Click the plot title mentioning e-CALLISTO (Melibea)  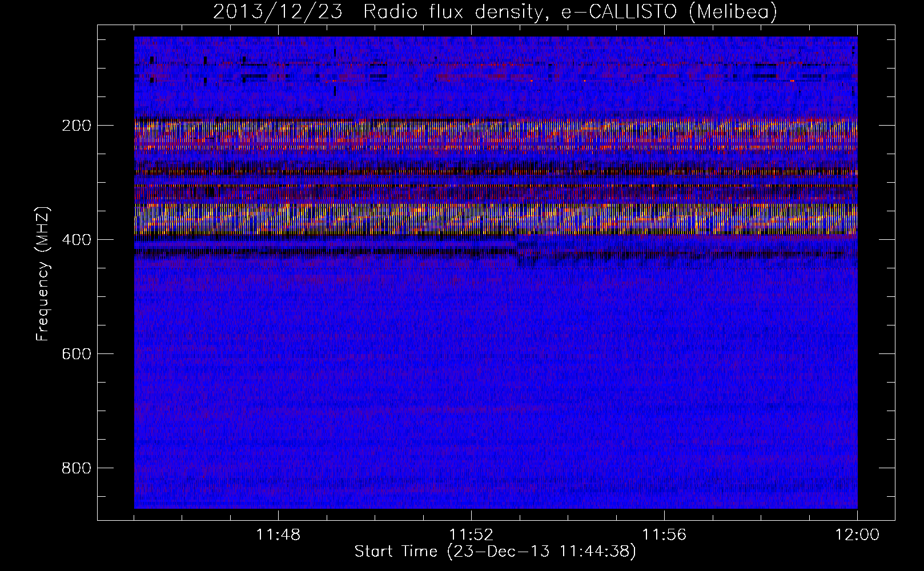pyautogui.click(x=495, y=11)
